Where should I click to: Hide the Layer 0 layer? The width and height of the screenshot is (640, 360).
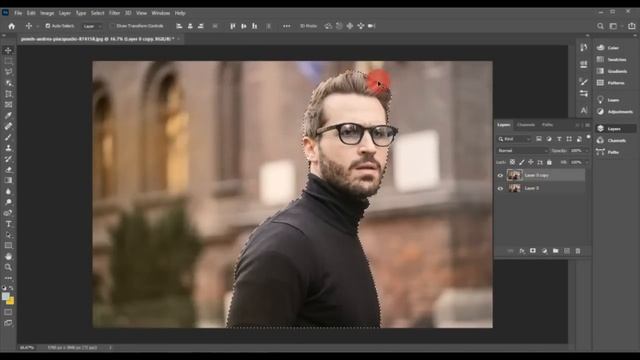coord(500,189)
